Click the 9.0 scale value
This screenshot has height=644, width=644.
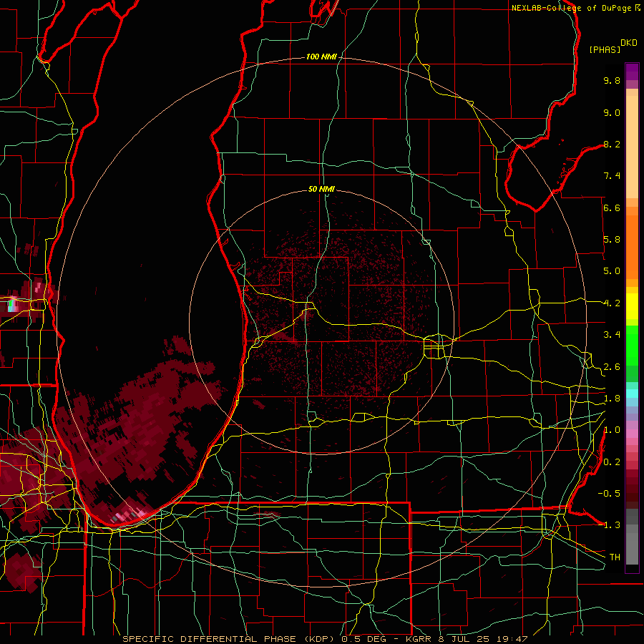coord(612,112)
